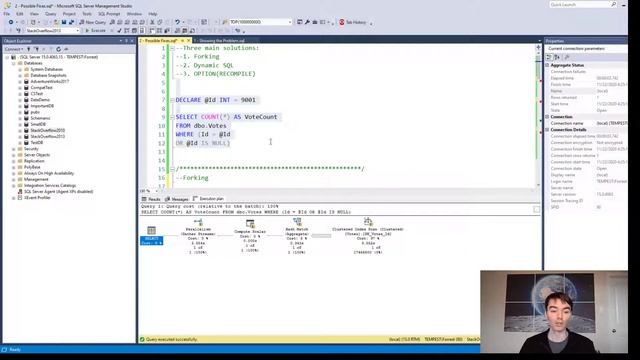
Task: Open the Window menu
Action: (134, 14)
